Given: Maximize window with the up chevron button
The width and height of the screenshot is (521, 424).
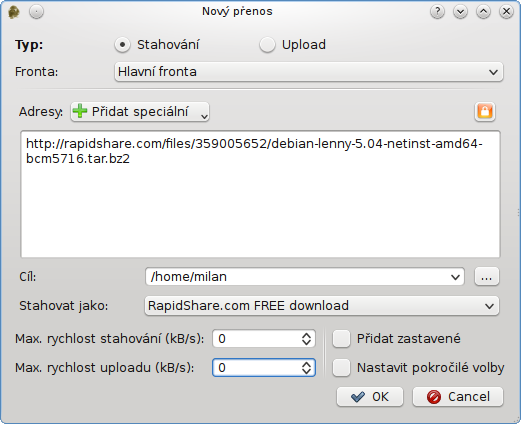Looking at the screenshot, I should coord(483,12).
